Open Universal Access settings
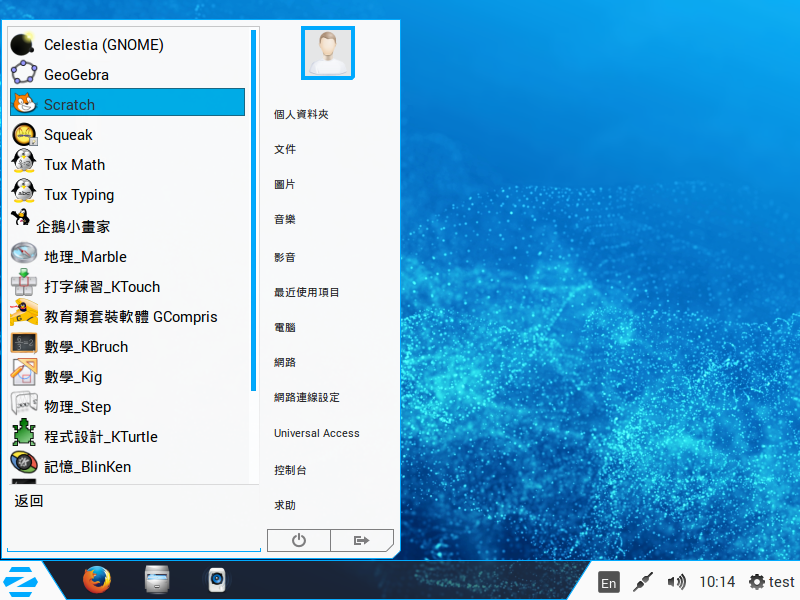Viewport: 800px width, 600px height. [x=317, y=433]
